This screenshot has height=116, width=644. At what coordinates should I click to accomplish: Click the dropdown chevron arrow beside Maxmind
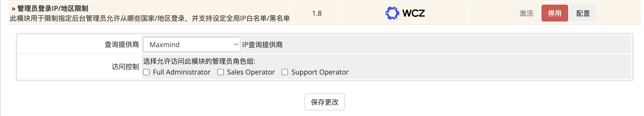pos(236,44)
